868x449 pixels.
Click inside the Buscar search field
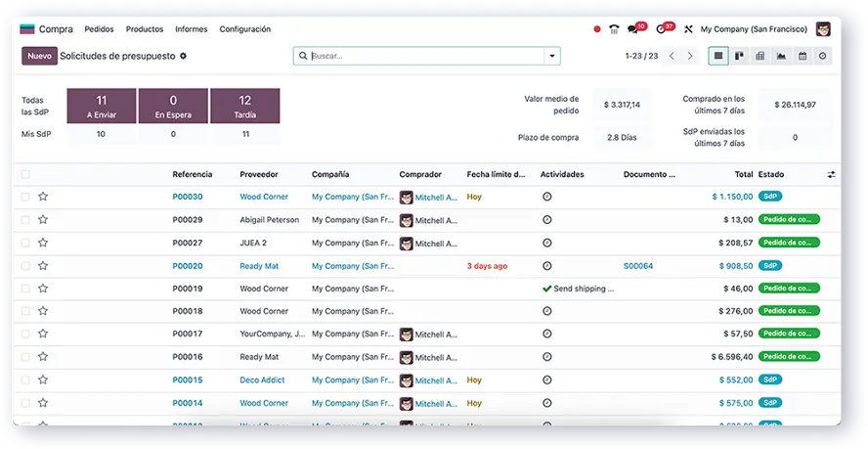point(420,56)
